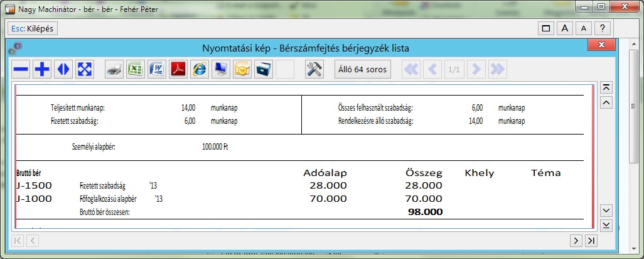Click the preview's left-end scroll button
The width and height of the screenshot is (644, 259).
[x=17, y=241]
